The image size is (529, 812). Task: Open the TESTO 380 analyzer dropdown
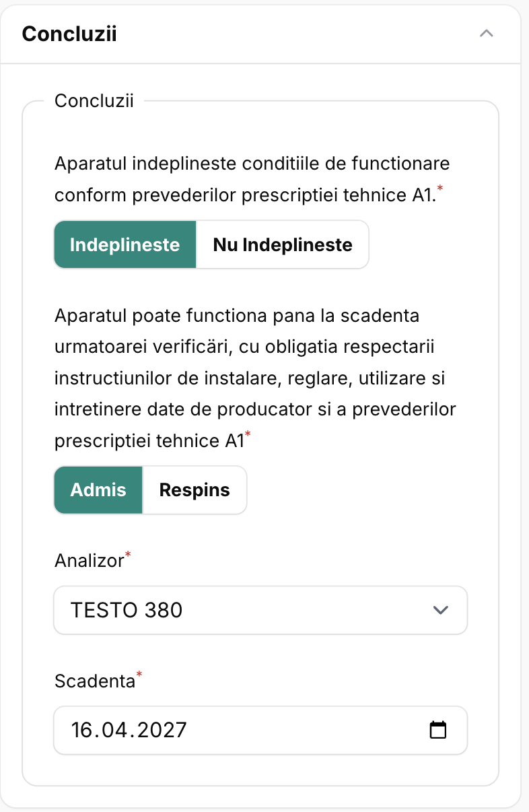point(260,610)
